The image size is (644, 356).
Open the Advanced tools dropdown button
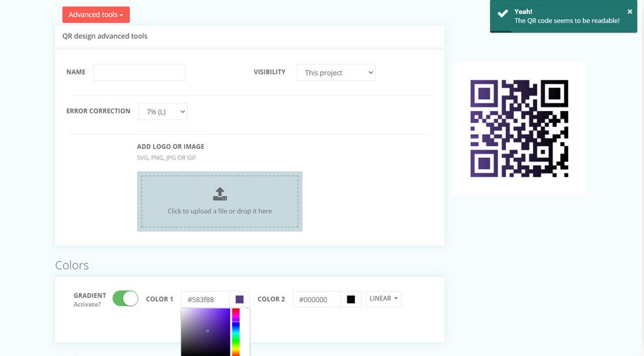tap(96, 15)
